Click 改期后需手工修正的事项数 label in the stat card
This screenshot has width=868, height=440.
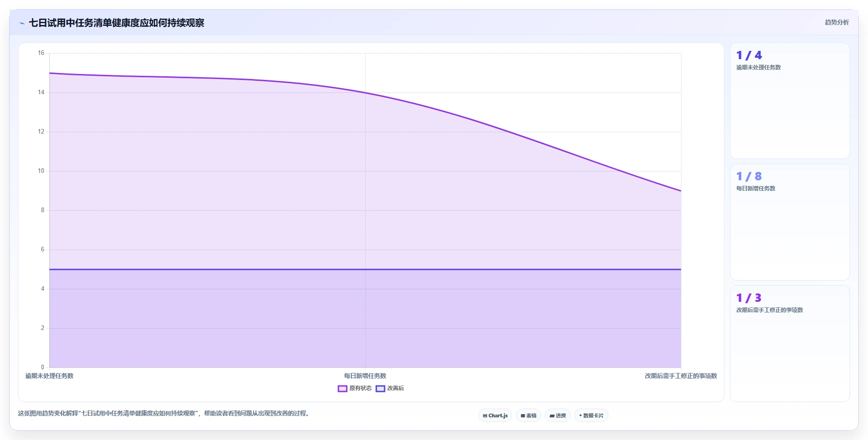pyautogui.click(x=769, y=310)
